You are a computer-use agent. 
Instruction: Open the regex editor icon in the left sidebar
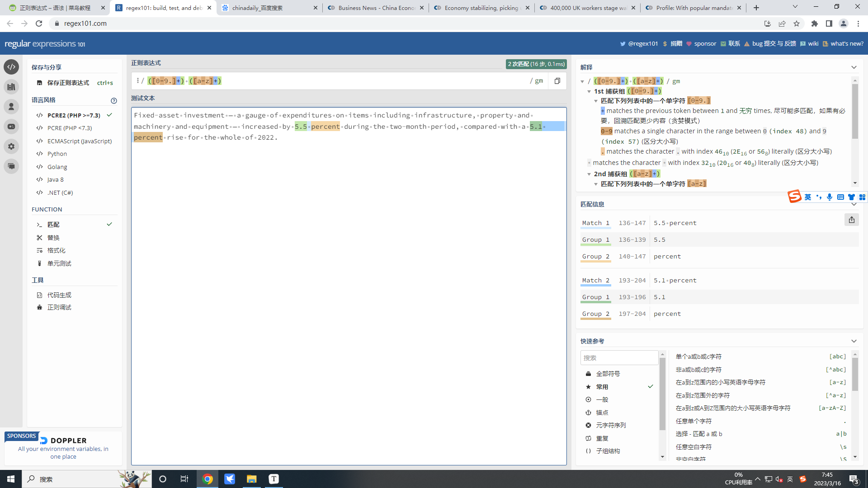pos(11,67)
